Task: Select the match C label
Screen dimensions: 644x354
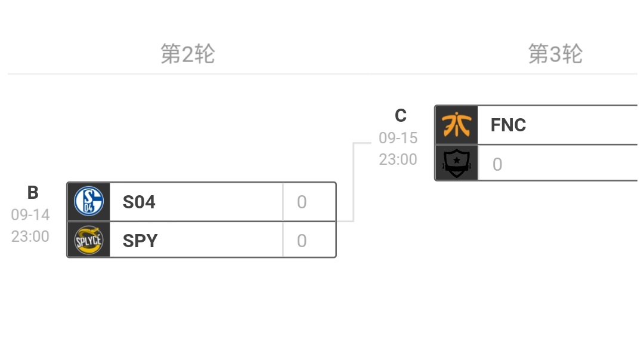Action: pos(401,115)
